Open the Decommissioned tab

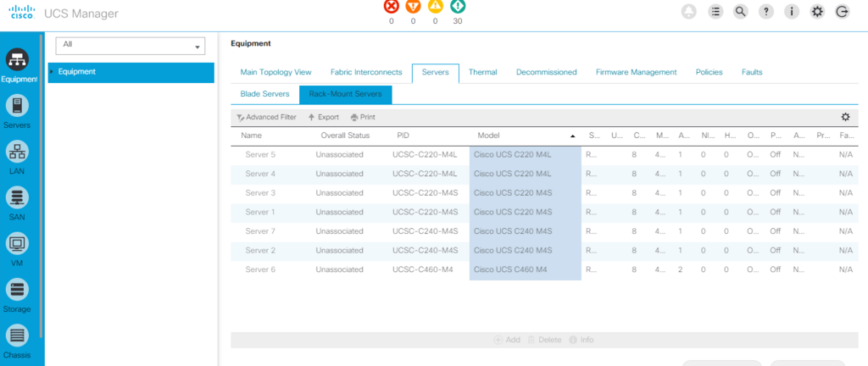tap(547, 72)
